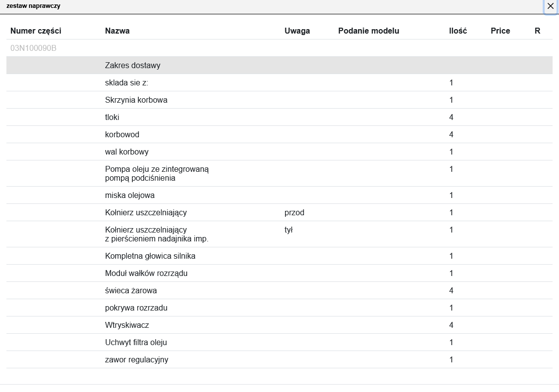Image resolution: width=559 pixels, height=392 pixels.
Task: Select the korbowod row
Action: [x=122, y=134]
